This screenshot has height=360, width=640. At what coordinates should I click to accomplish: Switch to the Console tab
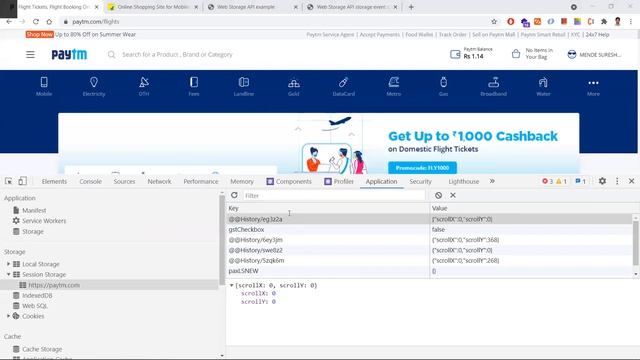click(91, 181)
